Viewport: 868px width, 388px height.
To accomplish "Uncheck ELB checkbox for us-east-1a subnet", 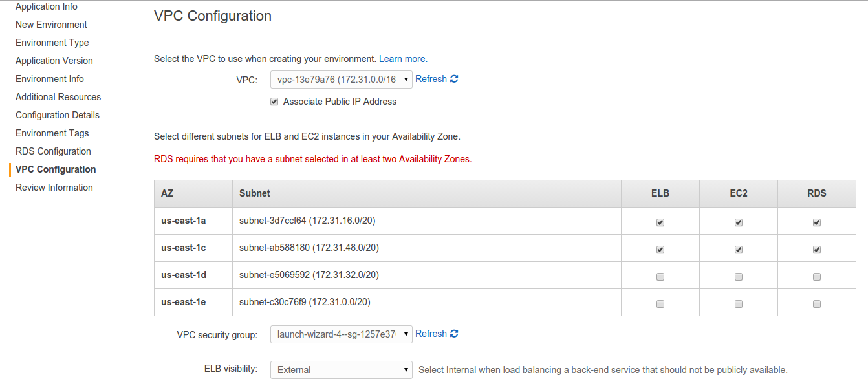I will [660, 222].
